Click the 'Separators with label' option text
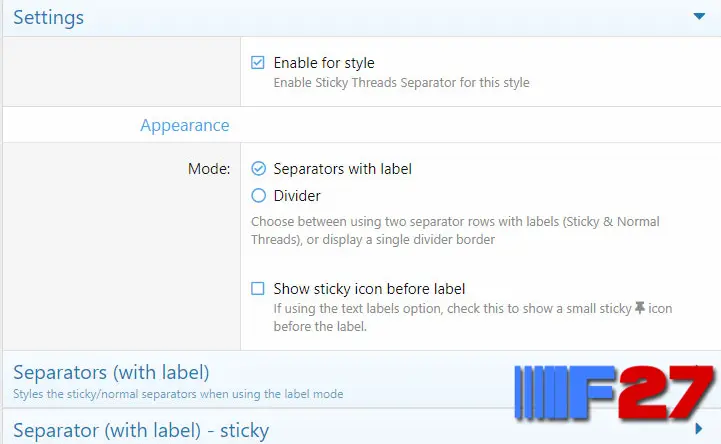Screen dimensions: 721x444 (x=342, y=169)
